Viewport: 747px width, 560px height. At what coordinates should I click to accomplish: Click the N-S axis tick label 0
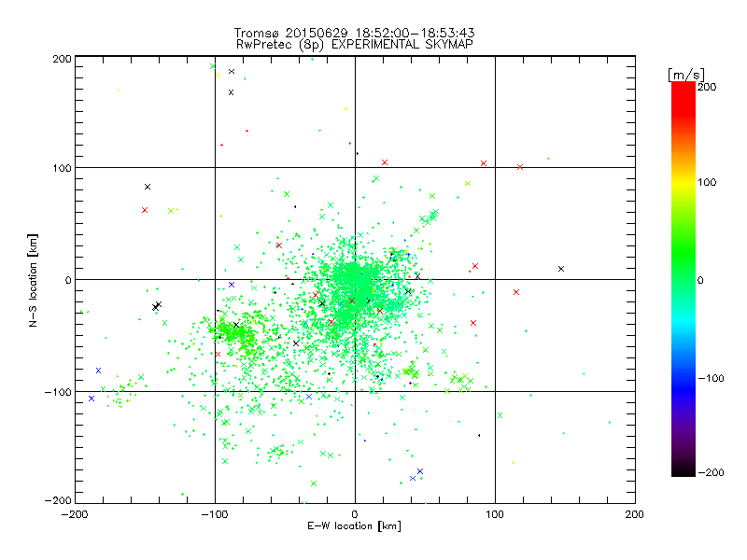(68, 280)
